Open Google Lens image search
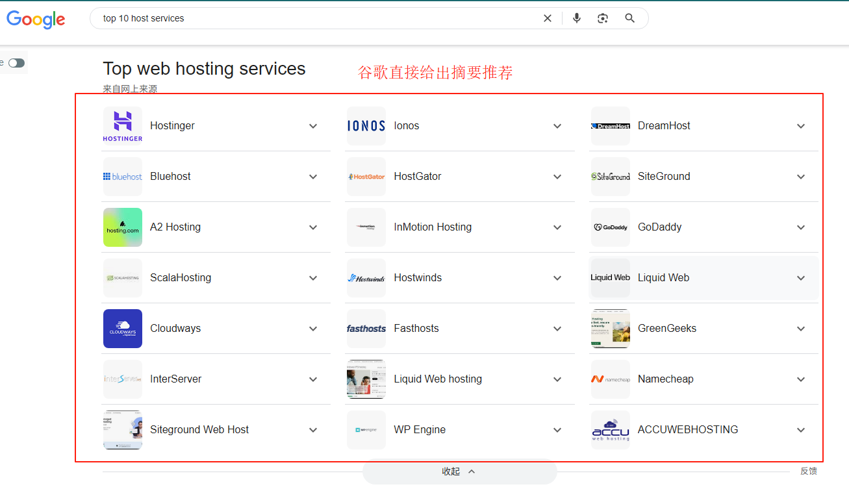Image resolution: width=849 pixels, height=504 pixels. click(603, 18)
